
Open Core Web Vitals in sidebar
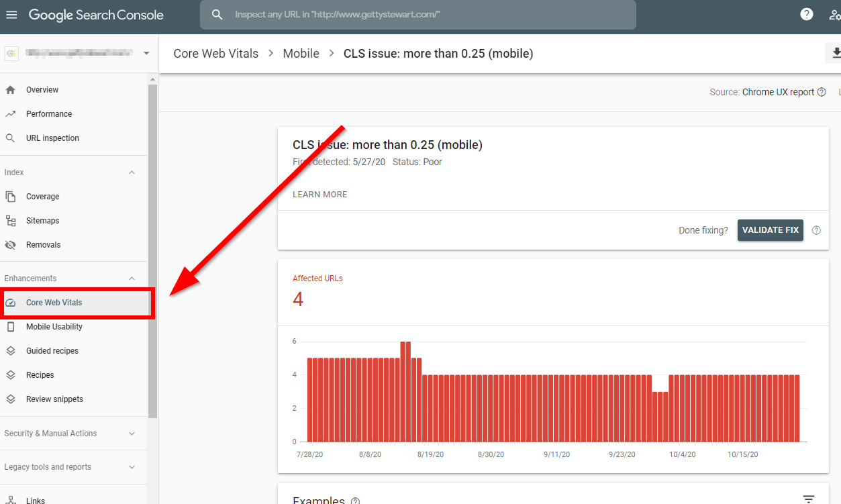coord(54,303)
